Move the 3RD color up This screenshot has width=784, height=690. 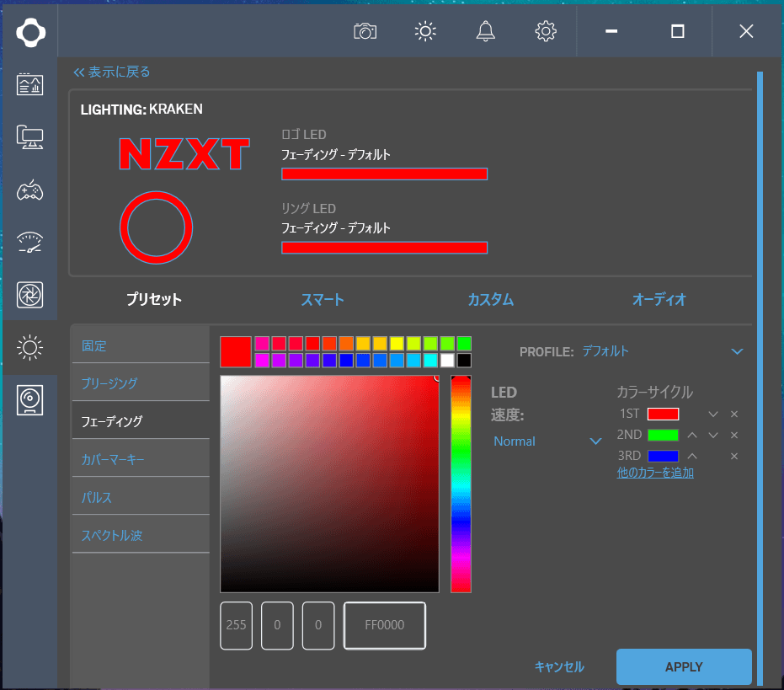point(692,457)
